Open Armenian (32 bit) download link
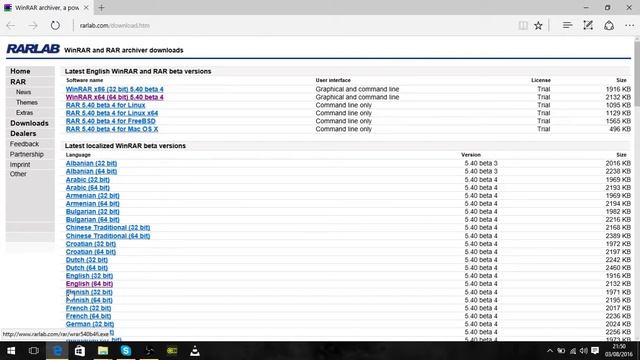This screenshot has height=360, width=640. pyautogui.click(x=93, y=196)
